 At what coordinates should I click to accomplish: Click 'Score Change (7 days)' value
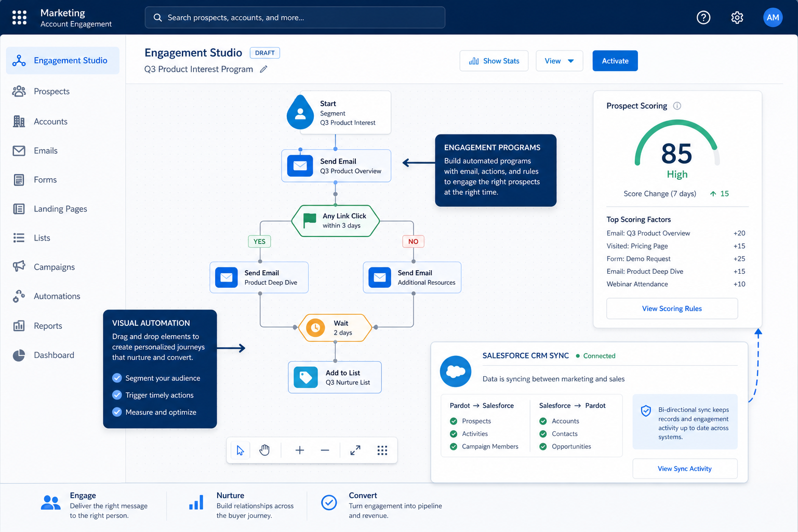[x=720, y=194]
